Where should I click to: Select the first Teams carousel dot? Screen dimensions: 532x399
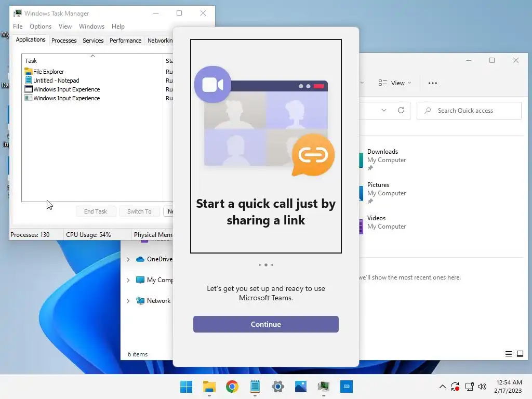click(260, 265)
